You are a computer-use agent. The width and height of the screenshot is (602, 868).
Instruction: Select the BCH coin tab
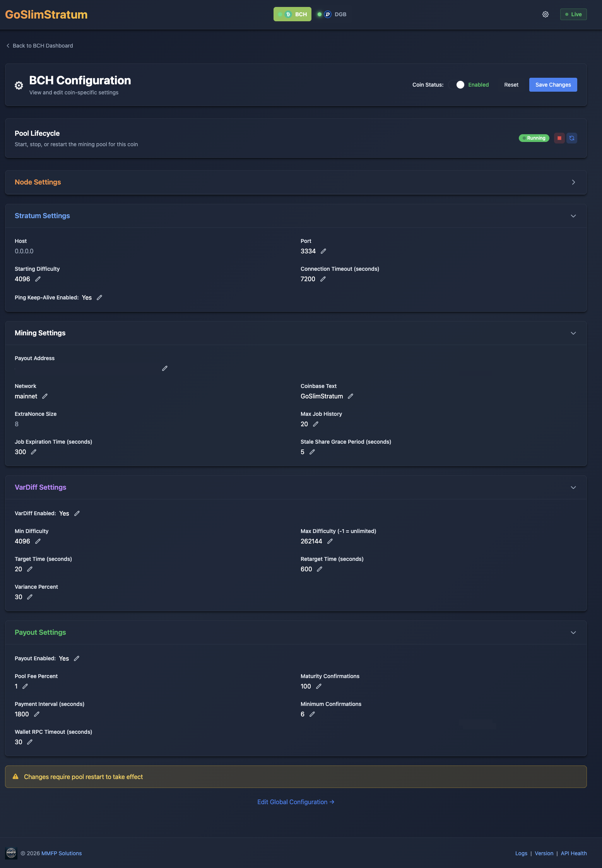coord(292,14)
